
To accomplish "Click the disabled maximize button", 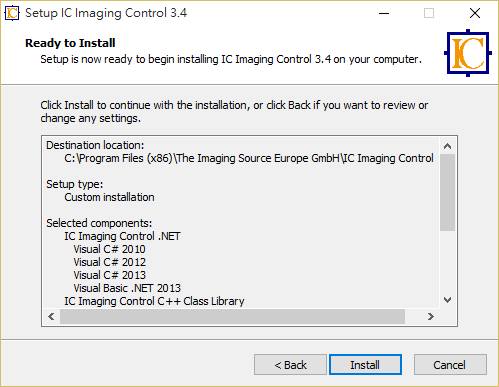I will pyautogui.click(x=429, y=13).
